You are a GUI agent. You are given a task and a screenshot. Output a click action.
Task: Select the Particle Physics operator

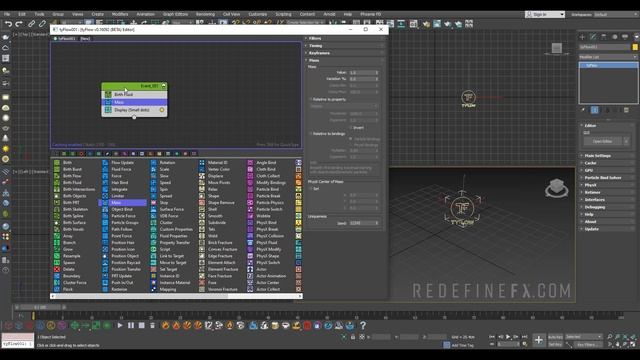point(270,202)
